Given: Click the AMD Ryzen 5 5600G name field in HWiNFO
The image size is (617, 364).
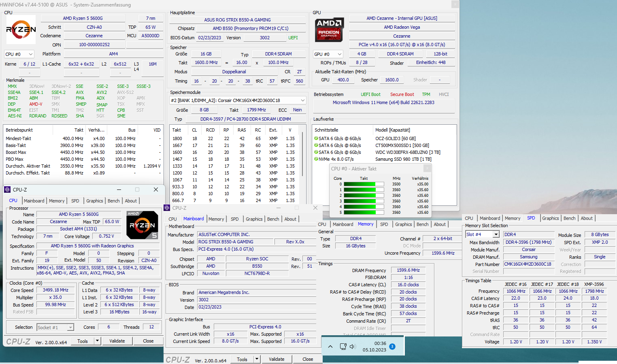Looking at the screenshot, I should click(x=83, y=18).
